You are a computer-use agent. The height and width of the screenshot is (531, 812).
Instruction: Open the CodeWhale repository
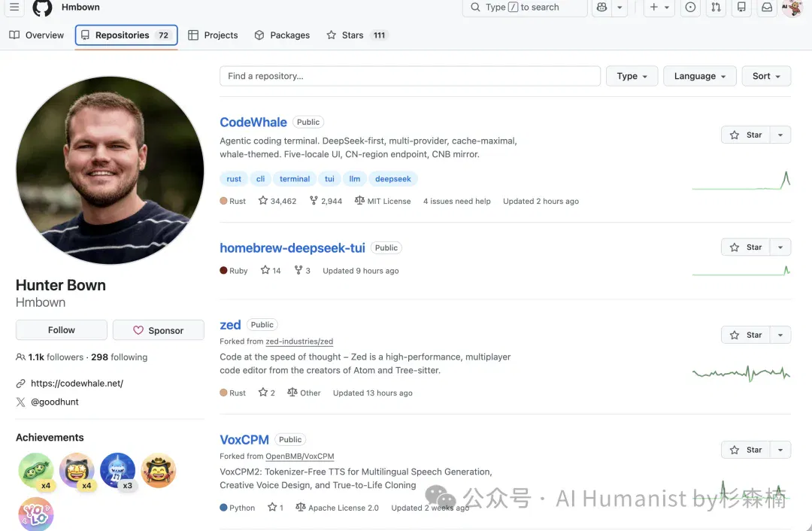pos(253,123)
